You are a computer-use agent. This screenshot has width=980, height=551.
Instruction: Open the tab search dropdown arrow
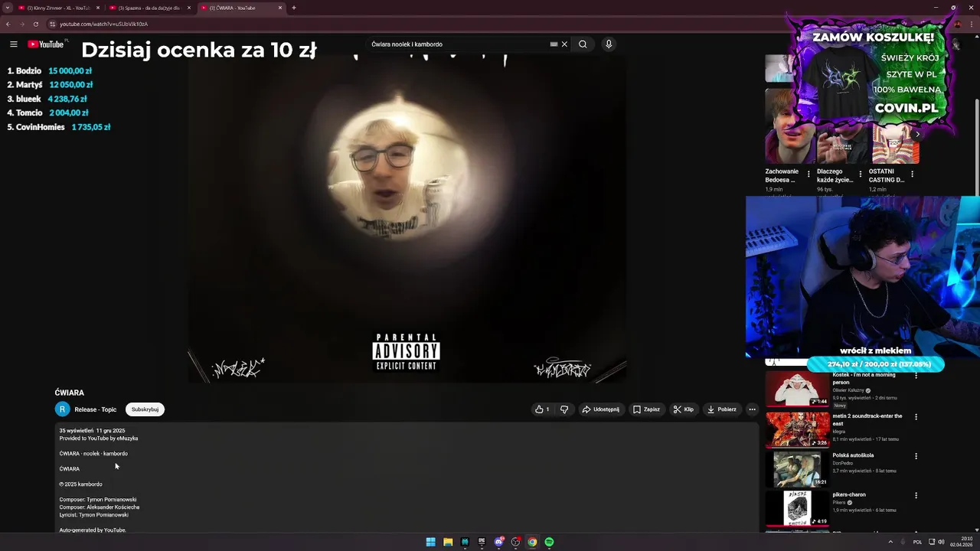coord(8,8)
